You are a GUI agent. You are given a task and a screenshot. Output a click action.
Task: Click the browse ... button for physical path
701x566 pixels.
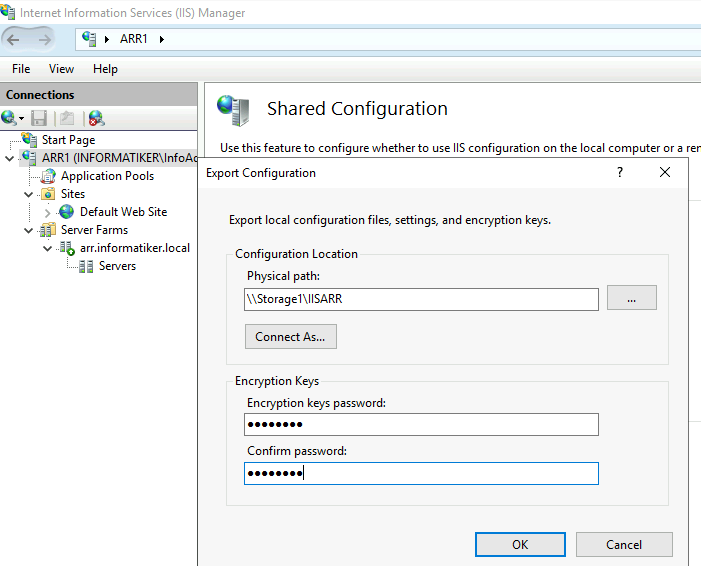click(x=632, y=298)
